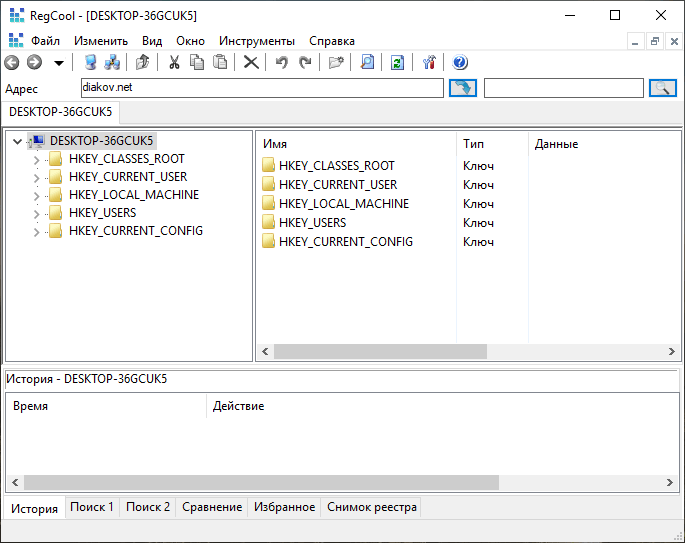Screen dimensions: 685x543
Task: Click the go-to-address button beside address field
Action: coord(462,88)
